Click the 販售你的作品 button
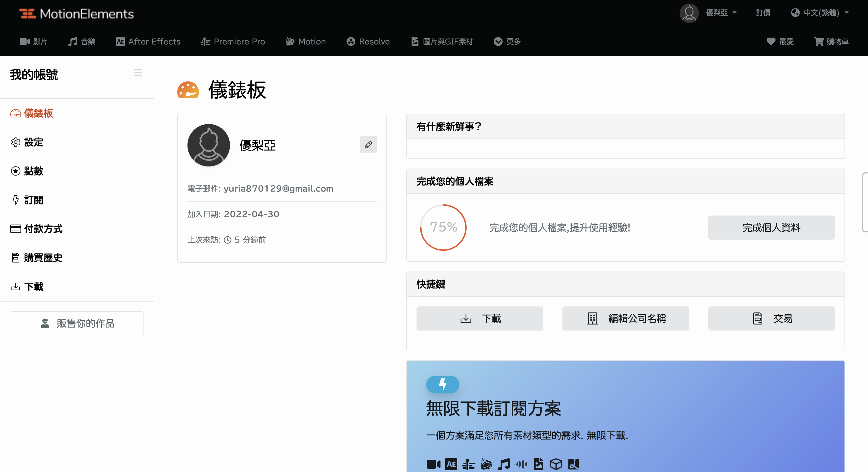 pos(77,323)
